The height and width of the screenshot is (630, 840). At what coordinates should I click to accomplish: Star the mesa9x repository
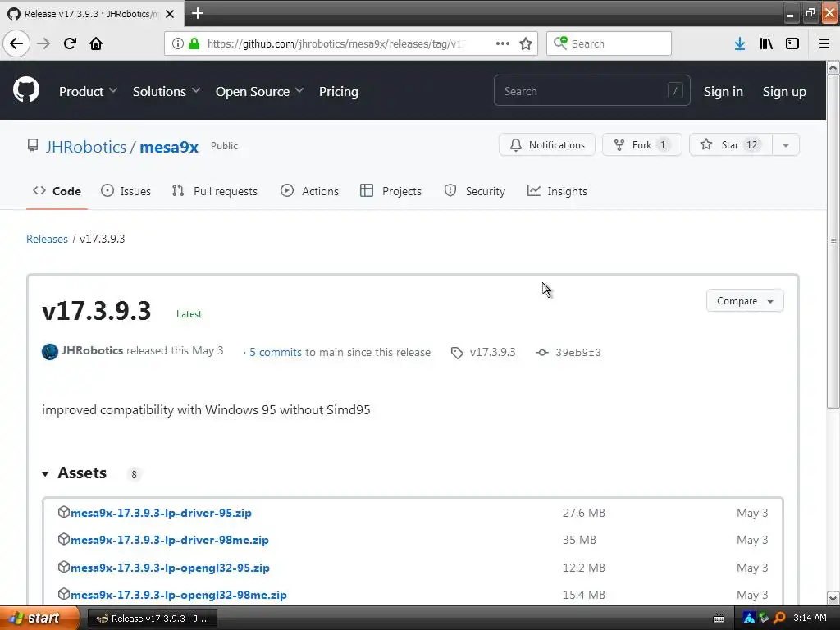(731, 145)
